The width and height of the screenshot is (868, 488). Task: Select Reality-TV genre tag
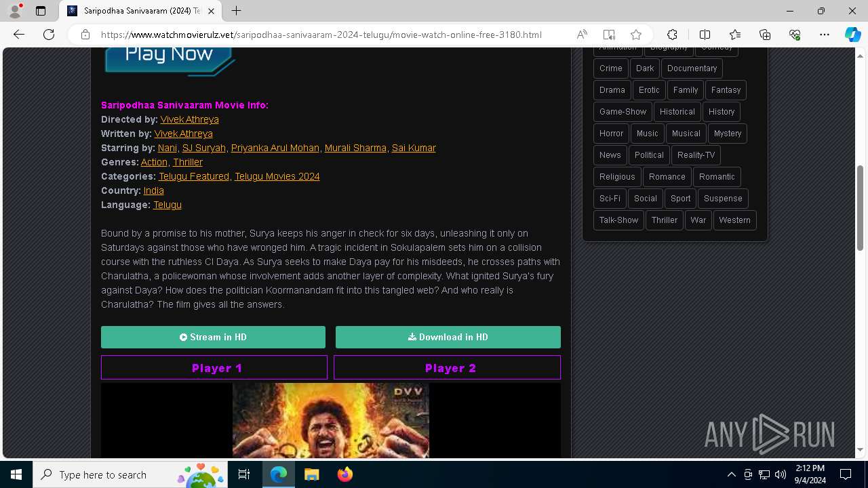(x=696, y=155)
